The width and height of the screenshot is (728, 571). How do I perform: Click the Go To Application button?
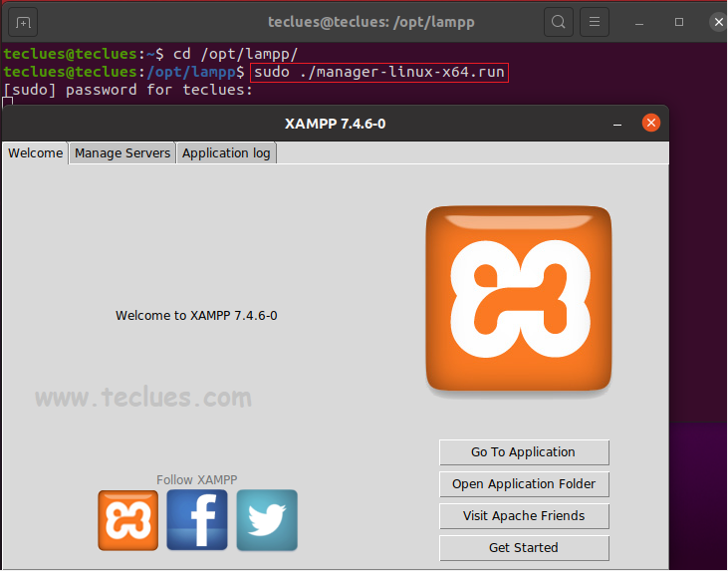[524, 452]
